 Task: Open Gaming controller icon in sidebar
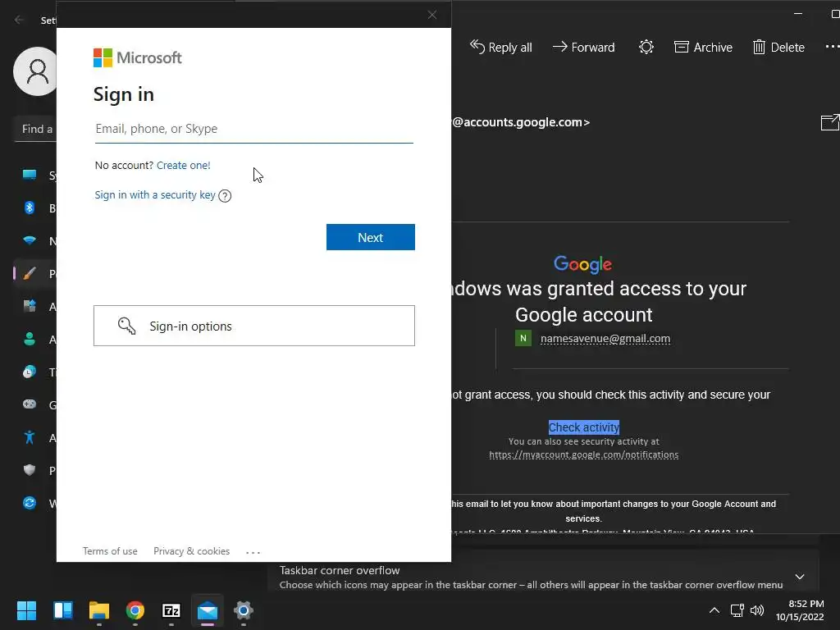(x=30, y=404)
